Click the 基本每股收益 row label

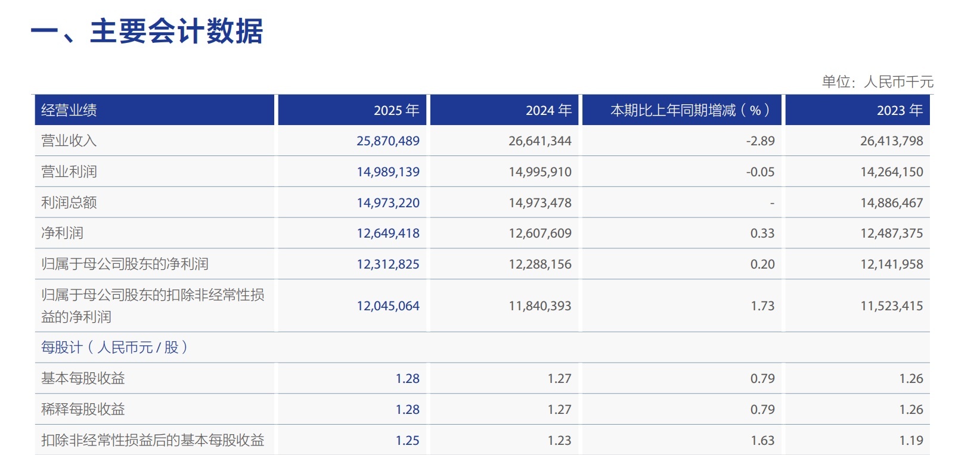click(83, 379)
